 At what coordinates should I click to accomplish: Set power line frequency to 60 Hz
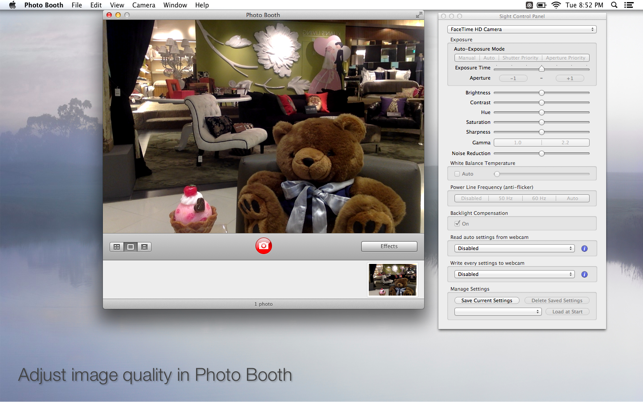539,198
